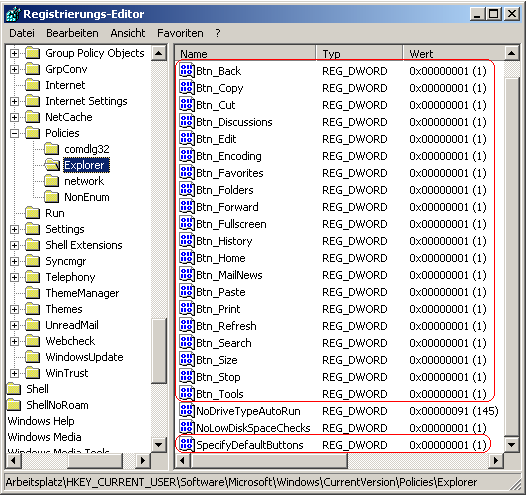The height and width of the screenshot is (496, 528).
Task: Collapse the Policies tree node
Action: point(14,133)
